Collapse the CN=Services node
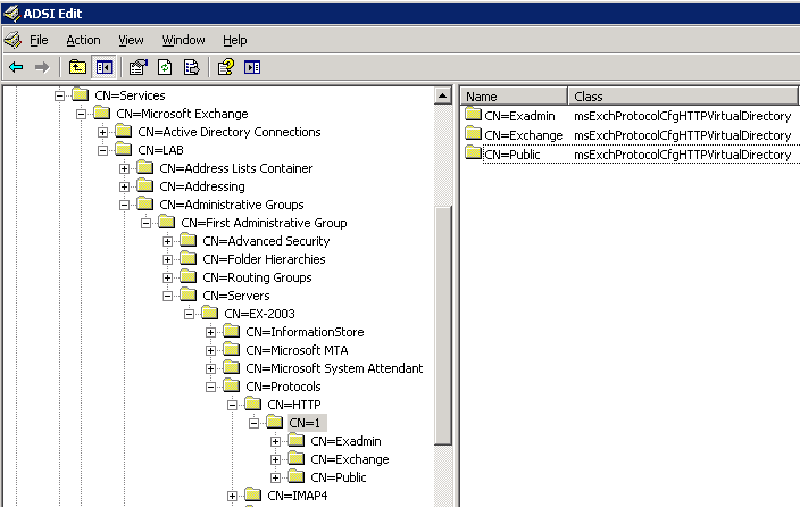The width and height of the screenshot is (800, 507). pos(60,96)
